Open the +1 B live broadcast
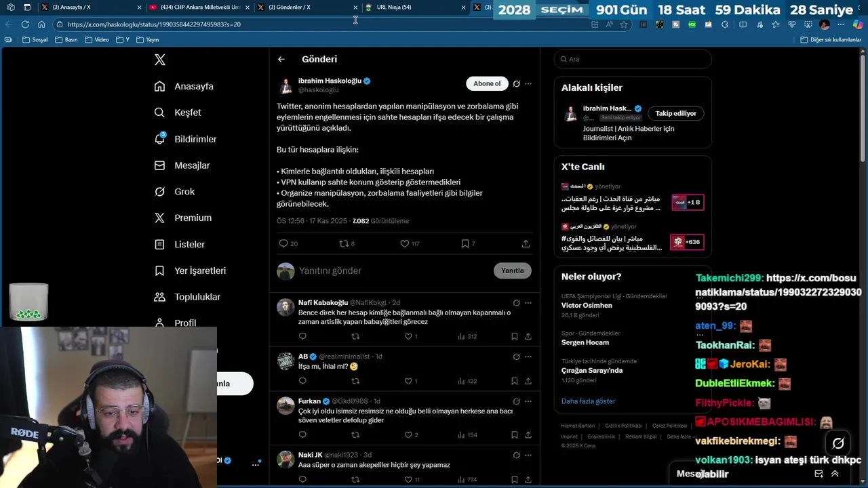This screenshot has height=488, width=868. pos(688,202)
